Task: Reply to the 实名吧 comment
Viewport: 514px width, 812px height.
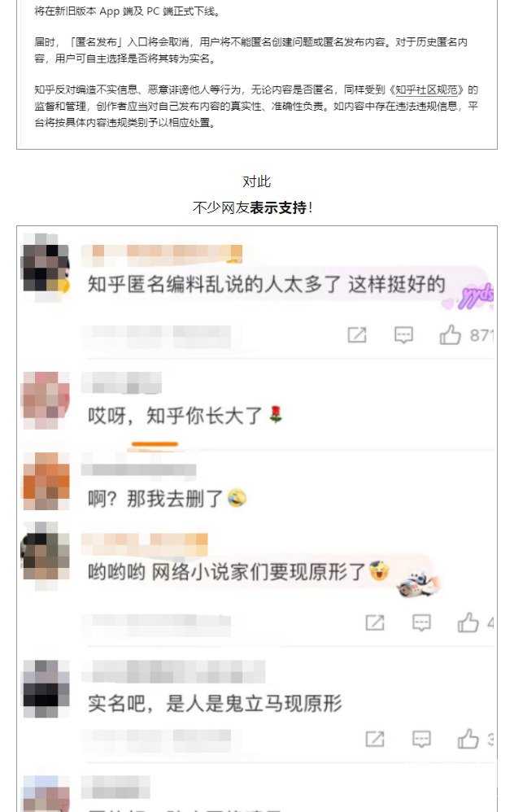Action: pyautogui.click(x=421, y=739)
